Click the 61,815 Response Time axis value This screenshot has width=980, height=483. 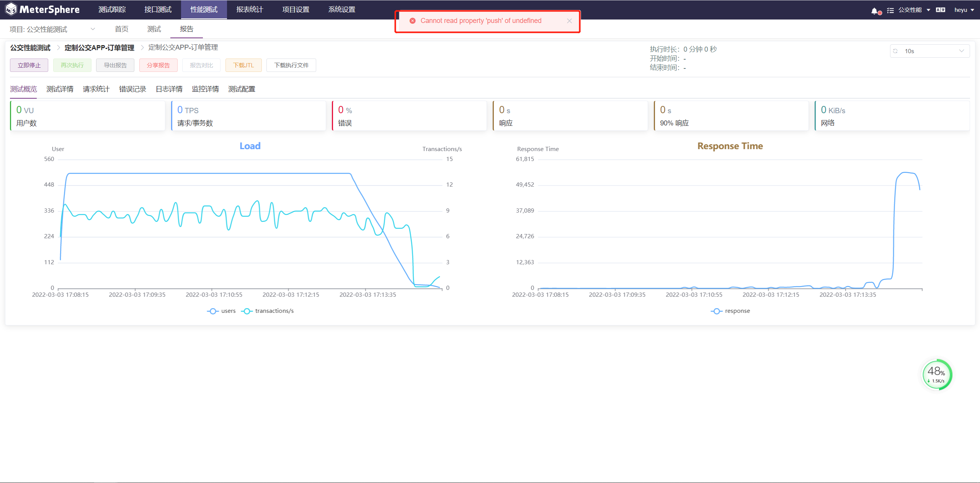[x=525, y=159]
